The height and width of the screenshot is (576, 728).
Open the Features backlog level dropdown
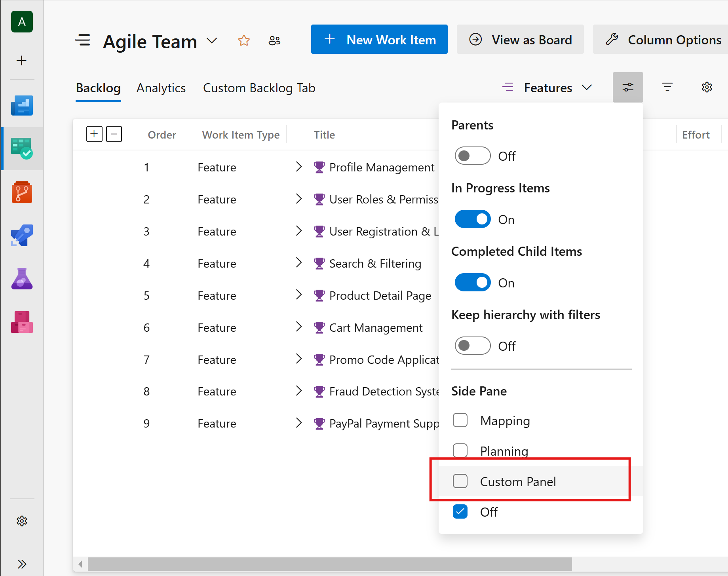[587, 87]
